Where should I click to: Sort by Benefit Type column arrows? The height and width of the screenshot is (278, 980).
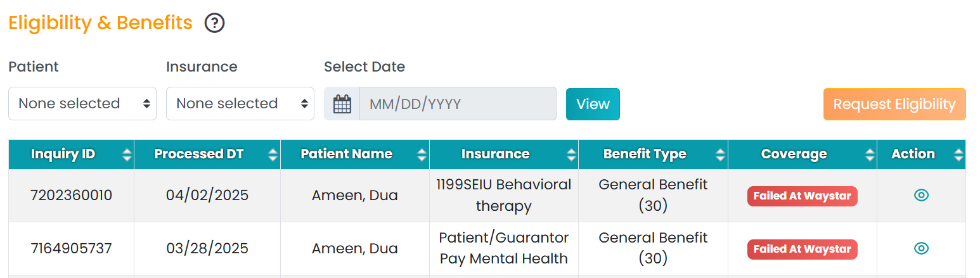720,155
